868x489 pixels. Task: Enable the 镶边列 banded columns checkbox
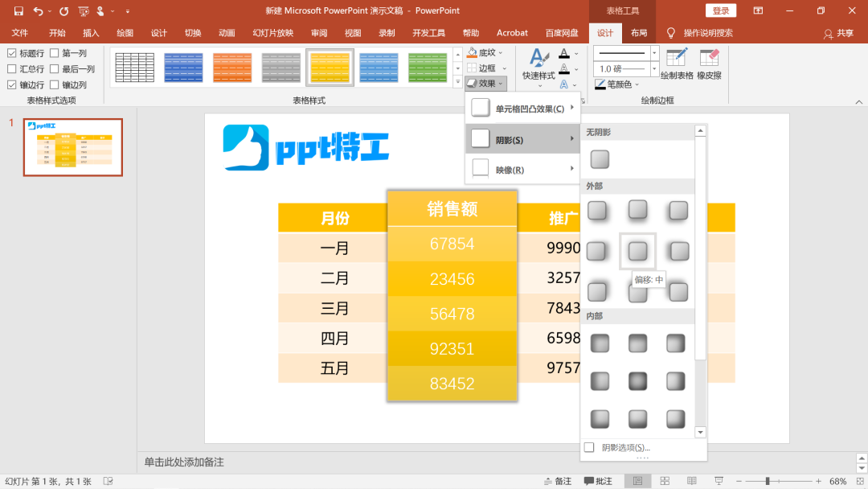55,84
